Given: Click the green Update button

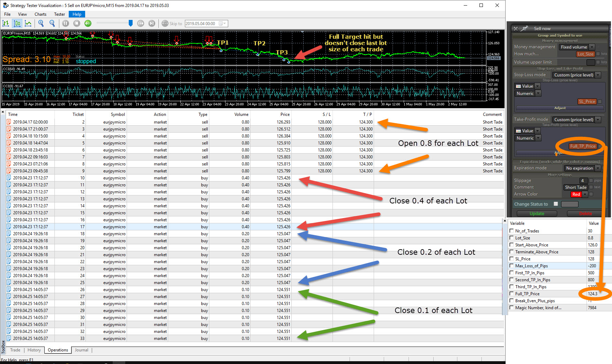Looking at the screenshot, I should point(537,214).
